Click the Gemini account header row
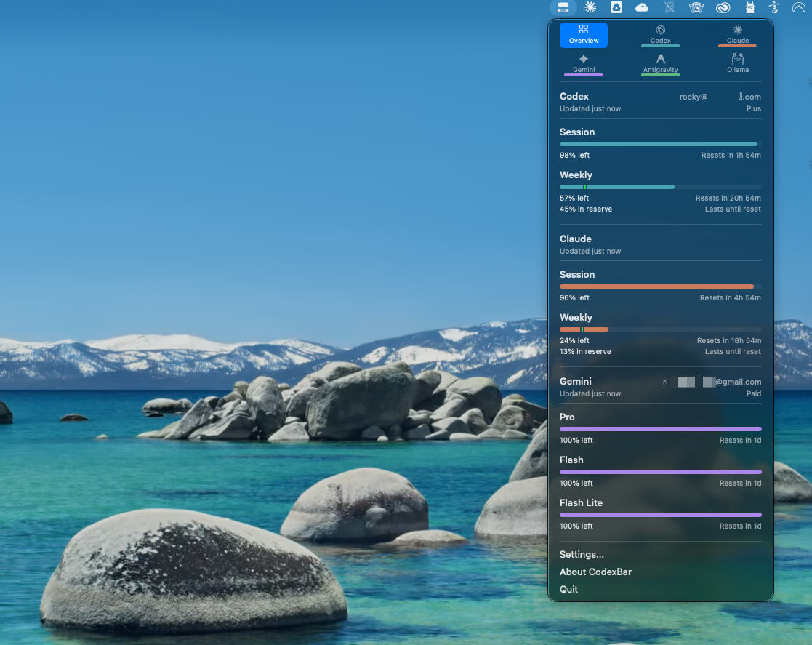 [660, 387]
